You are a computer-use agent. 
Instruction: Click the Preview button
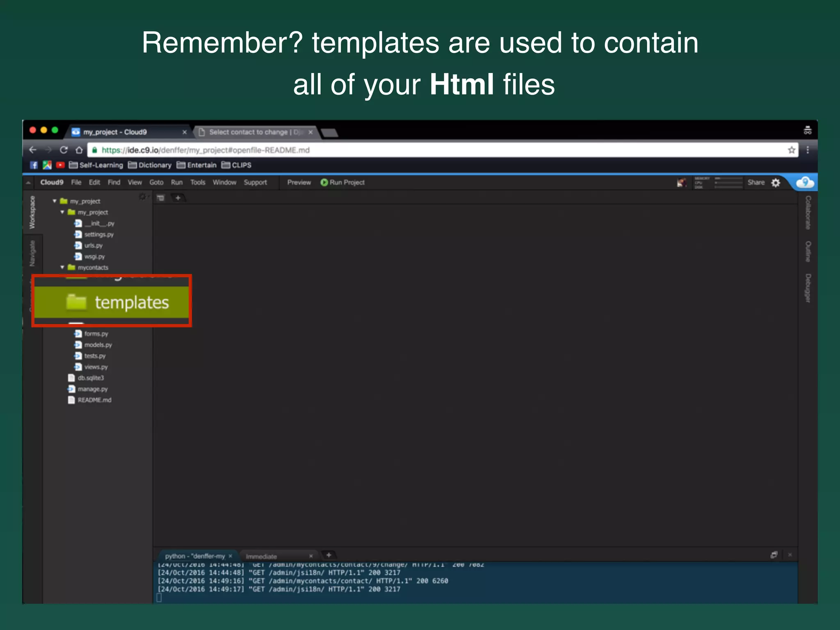[x=299, y=183]
